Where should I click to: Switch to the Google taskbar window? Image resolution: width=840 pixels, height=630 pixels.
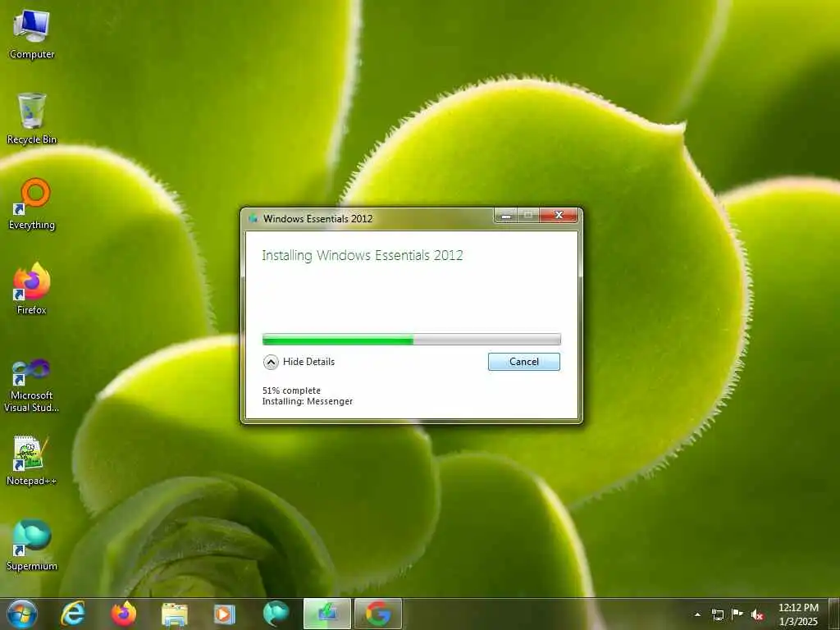(377, 614)
